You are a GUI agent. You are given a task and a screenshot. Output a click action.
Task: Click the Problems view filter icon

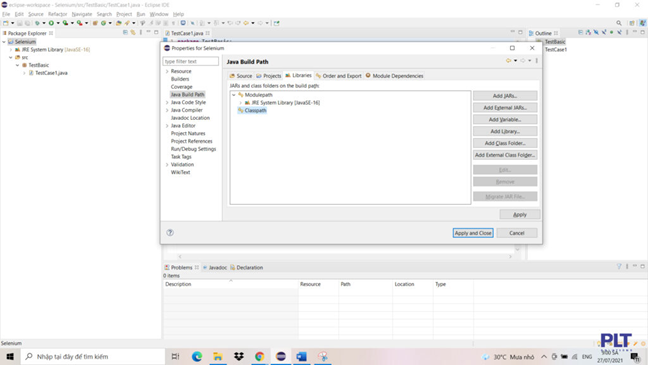(619, 267)
